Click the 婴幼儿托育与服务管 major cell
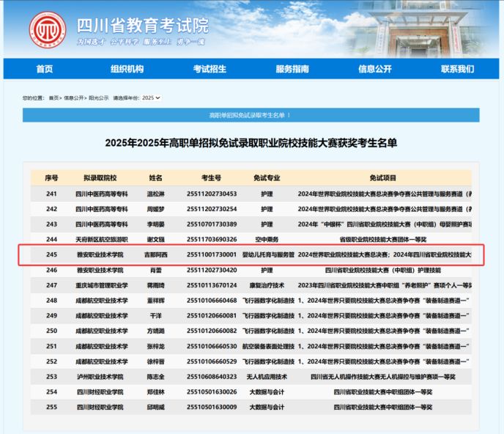Screen dimensions: 504x434 268,254
